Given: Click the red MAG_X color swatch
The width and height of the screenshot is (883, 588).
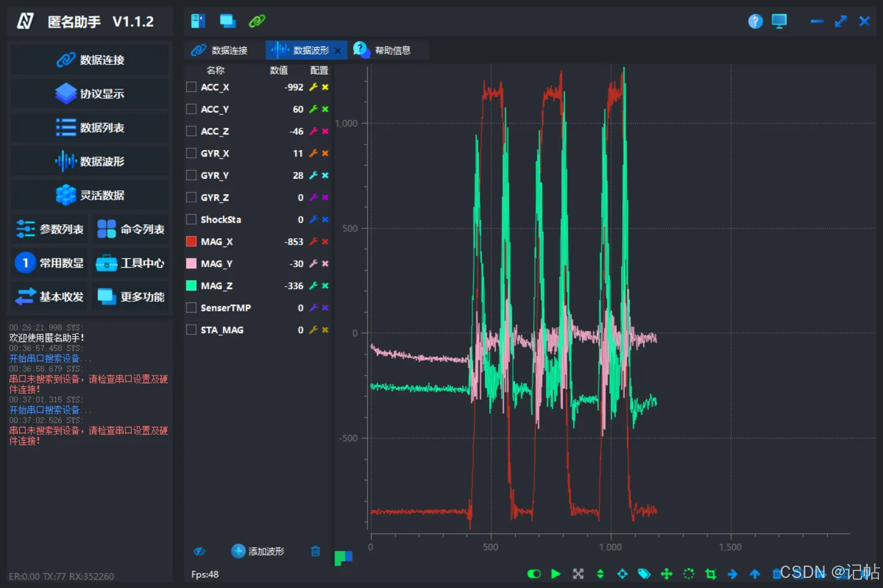Looking at the screenshot, I should [x=191, y=241].
